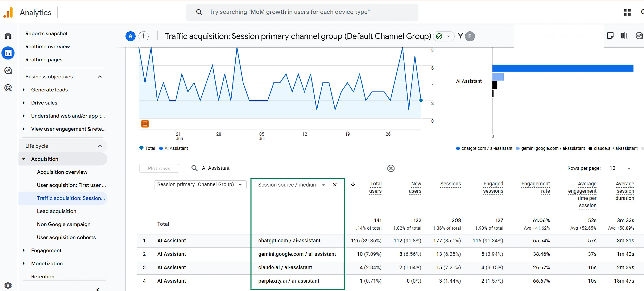Open User acquisition cohorts report

[x=66, y=237]
